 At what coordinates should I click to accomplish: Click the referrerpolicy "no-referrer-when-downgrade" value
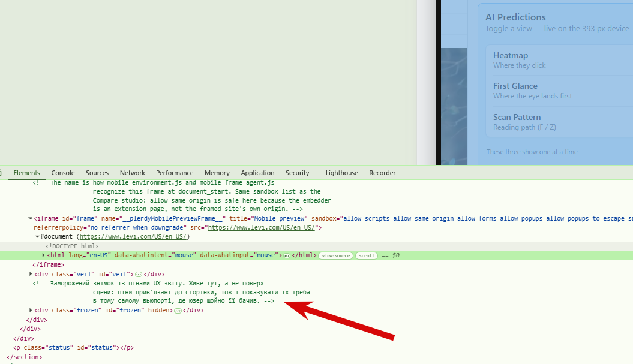pos(137,228)
